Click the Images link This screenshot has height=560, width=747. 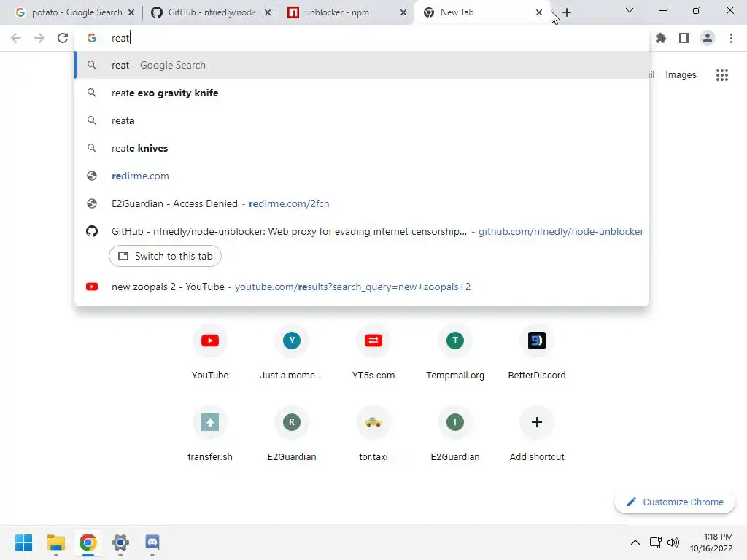(x=681, y=75)
